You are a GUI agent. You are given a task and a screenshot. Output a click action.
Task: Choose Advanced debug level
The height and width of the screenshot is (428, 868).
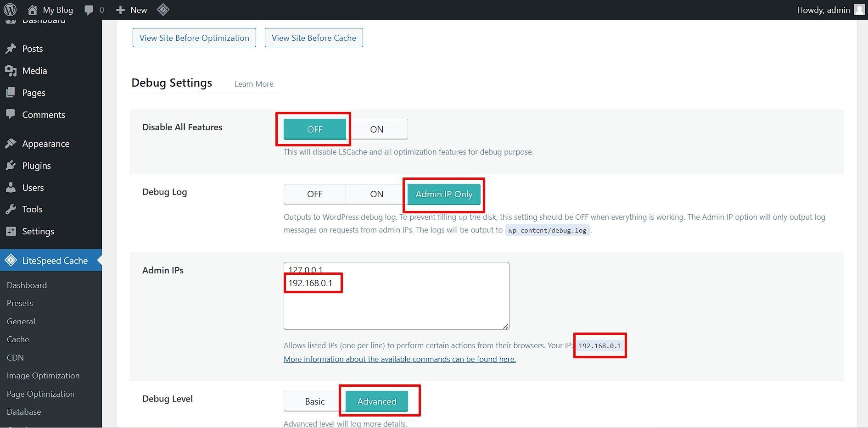377,401
